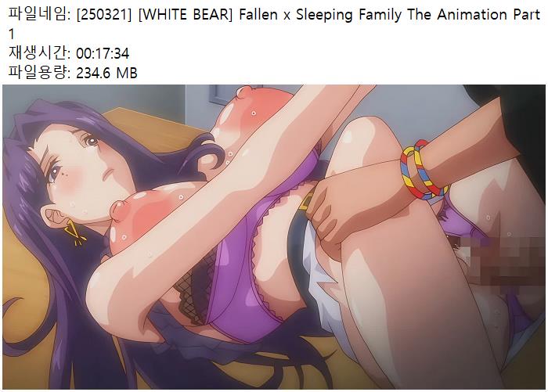Select the [WHITE BEAR] tag text
The height and width of the screenshot is (392, 548).
(186, 15)
